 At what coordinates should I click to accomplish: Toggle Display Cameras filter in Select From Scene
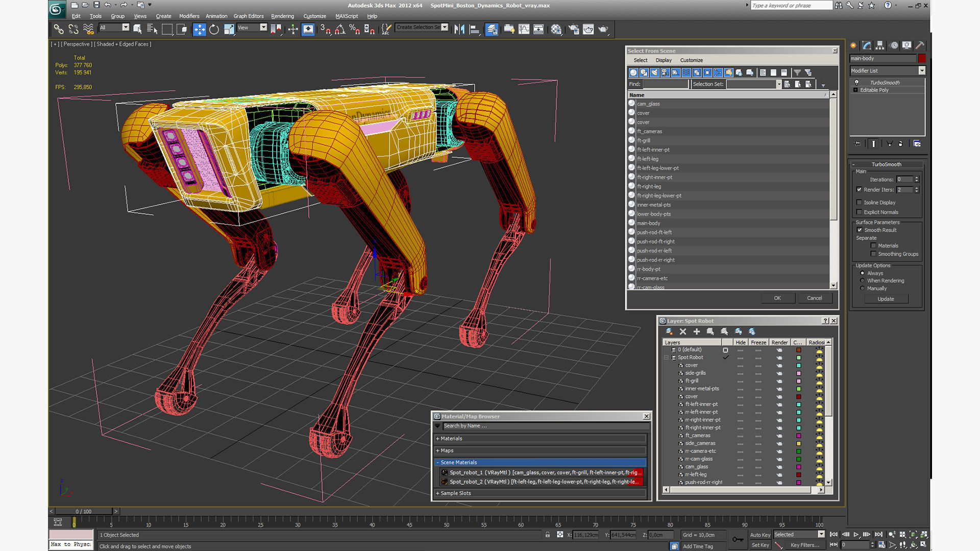click(665, 72)
